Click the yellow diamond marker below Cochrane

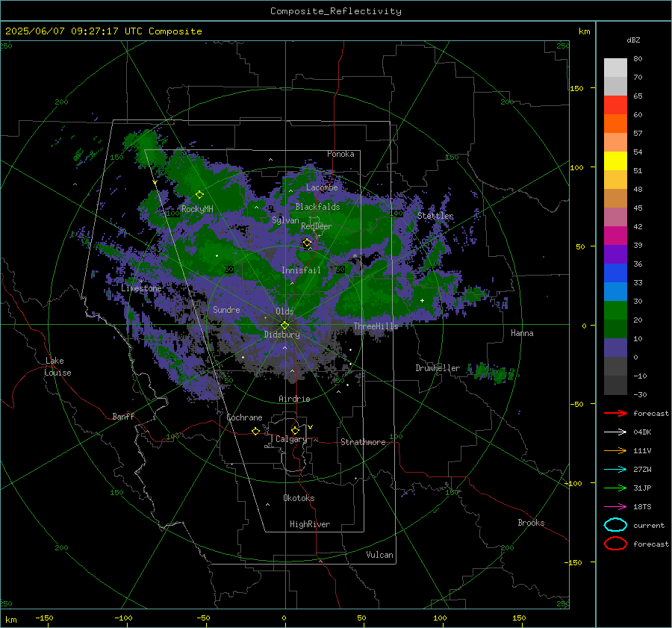[255, 431]
